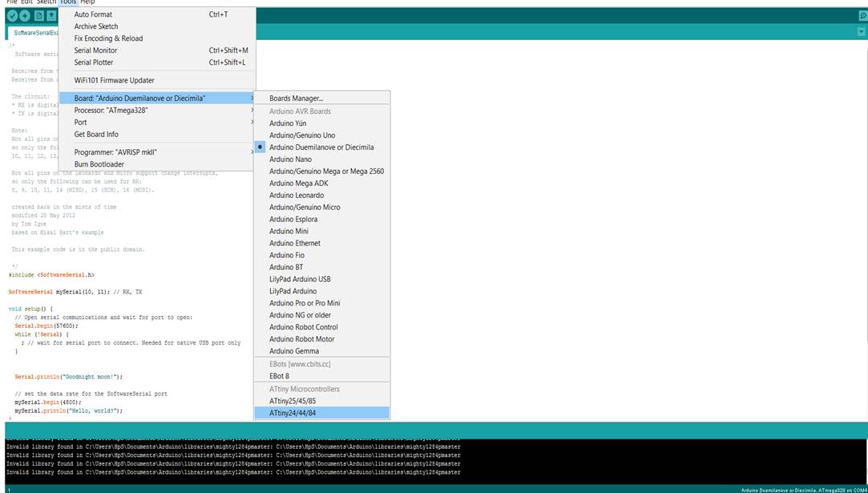Expand the Processor ATmega328 submenu
Screen dimensions: 868x493
tap(156, 111)
